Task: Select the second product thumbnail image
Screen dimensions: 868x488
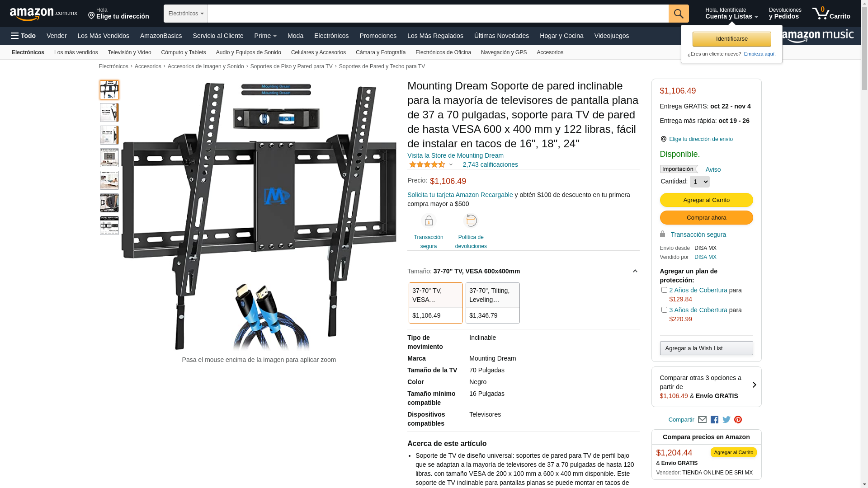Action: tap(109, 113)
